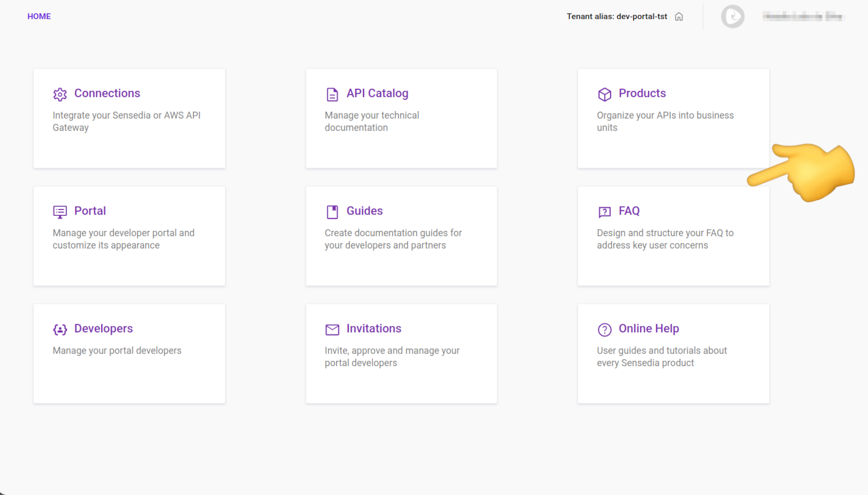Click the home icon beside the tenant alias
The width and height of the screenshot is (868, 495).
click(678, 16)
